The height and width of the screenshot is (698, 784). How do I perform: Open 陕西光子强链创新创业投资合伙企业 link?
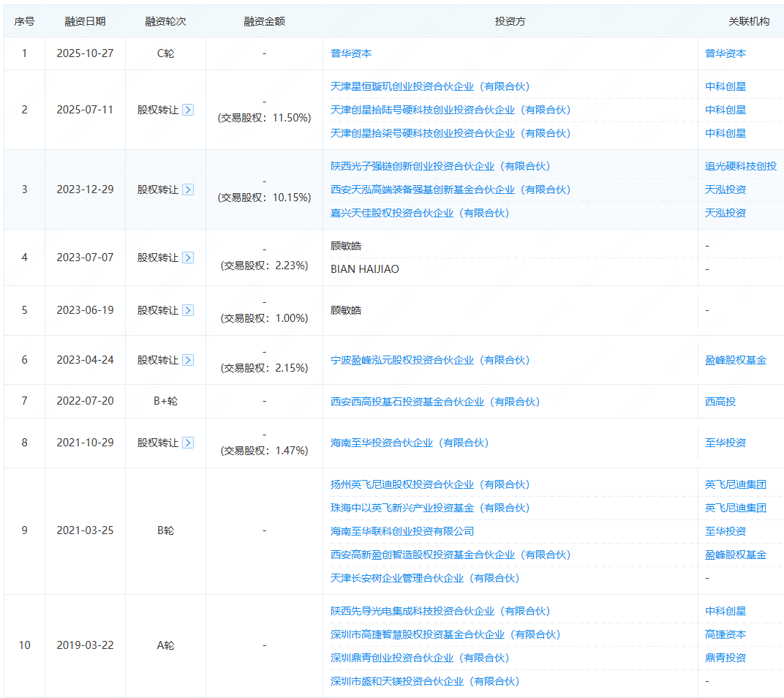point(440,166)
